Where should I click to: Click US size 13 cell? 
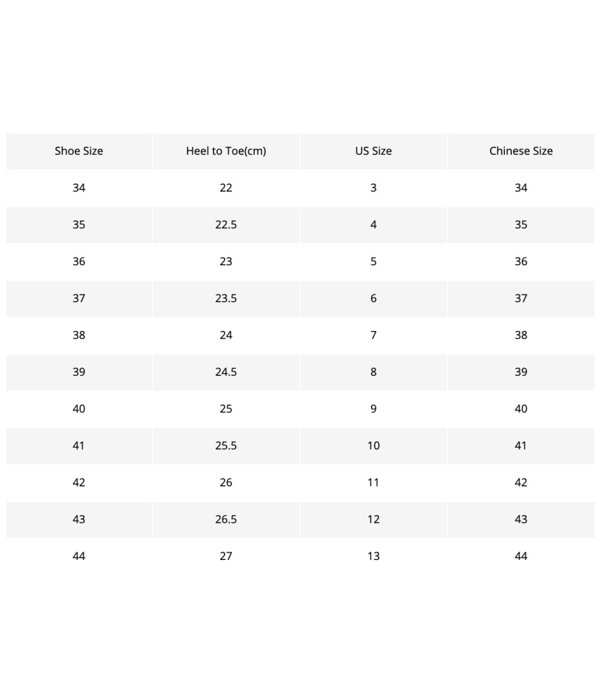(x=373, y=556)
